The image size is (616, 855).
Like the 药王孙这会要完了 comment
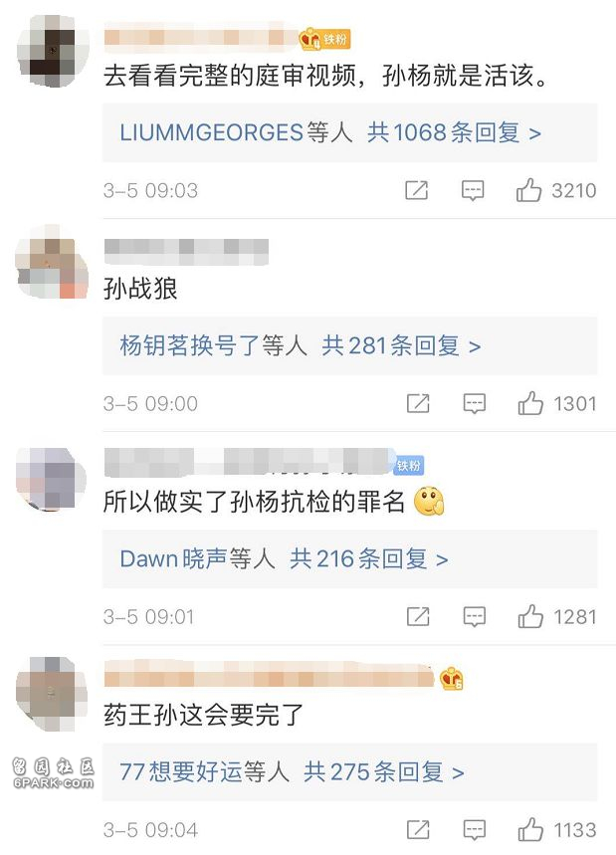(530, 830)
